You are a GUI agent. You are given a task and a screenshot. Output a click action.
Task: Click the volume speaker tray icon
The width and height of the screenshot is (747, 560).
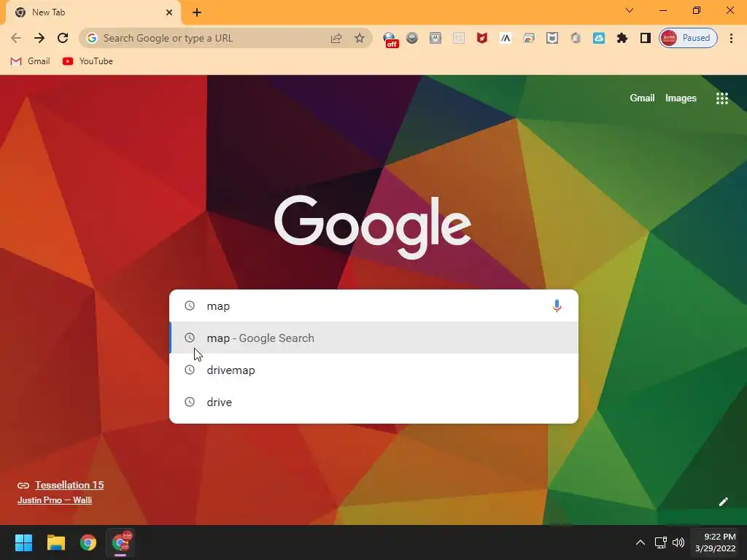coord(678,542)
